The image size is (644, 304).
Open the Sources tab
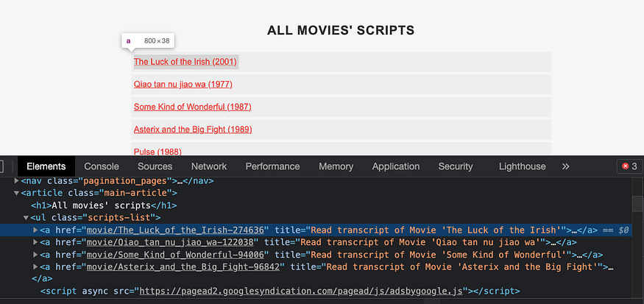click(x=155, y=166)
